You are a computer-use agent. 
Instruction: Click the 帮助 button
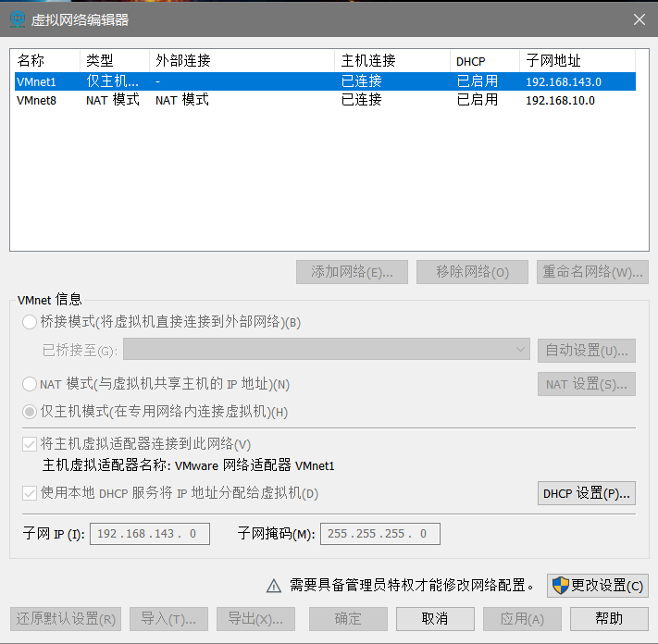point(609,619)
